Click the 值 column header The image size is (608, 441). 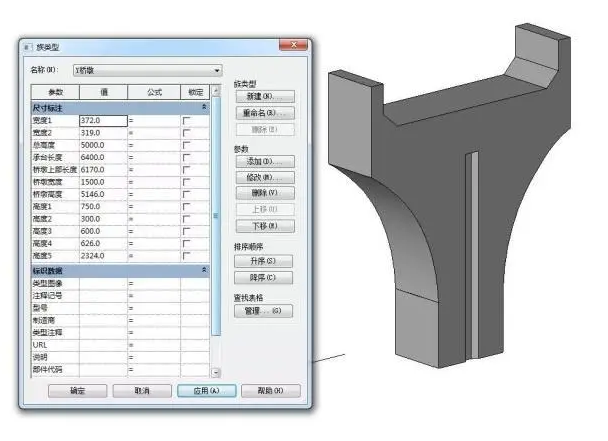point(104,92)
